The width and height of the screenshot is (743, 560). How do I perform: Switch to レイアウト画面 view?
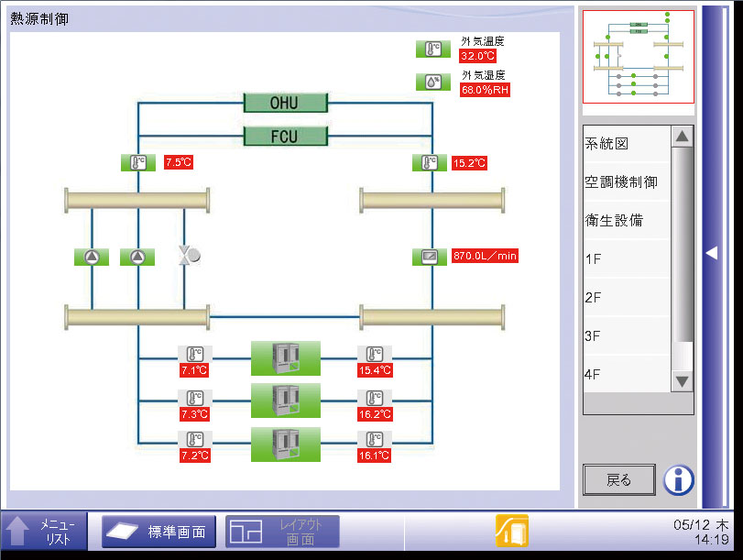coord(282,532)
